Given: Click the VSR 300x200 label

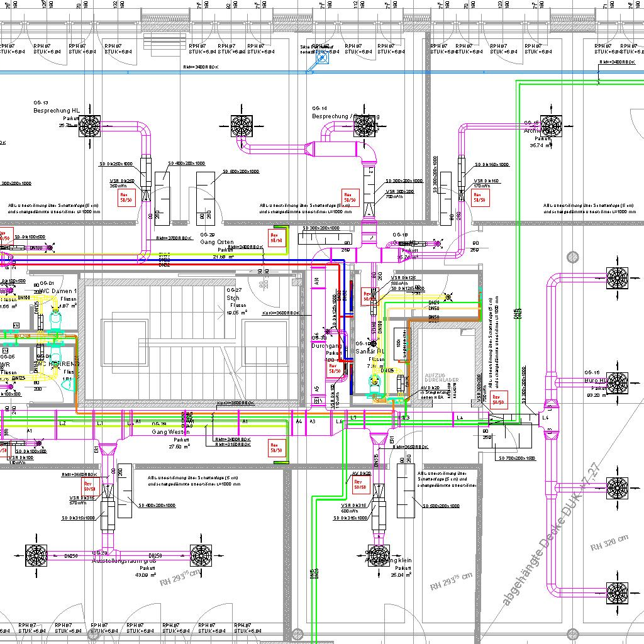Looking at the screenshot, I should coord(400,191).
